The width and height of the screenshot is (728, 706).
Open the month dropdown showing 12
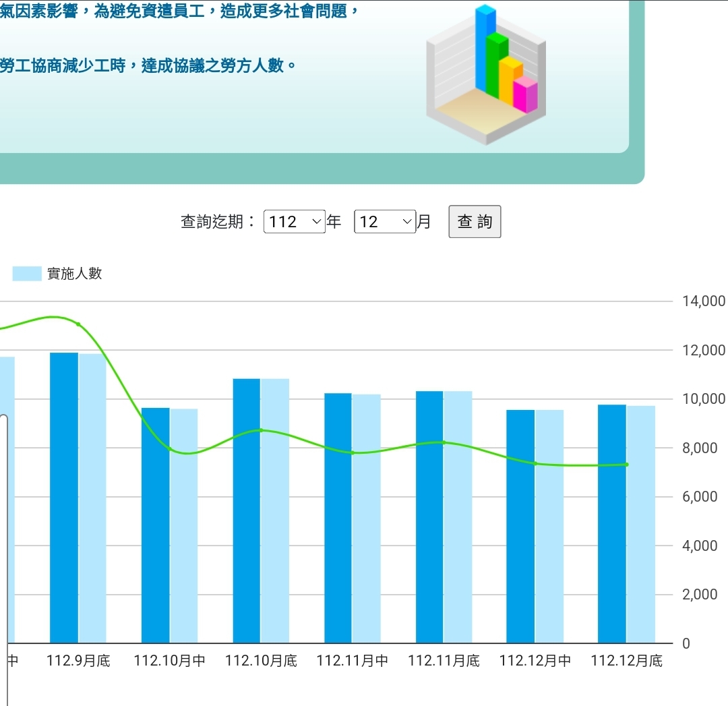click(x=385, y=222)
